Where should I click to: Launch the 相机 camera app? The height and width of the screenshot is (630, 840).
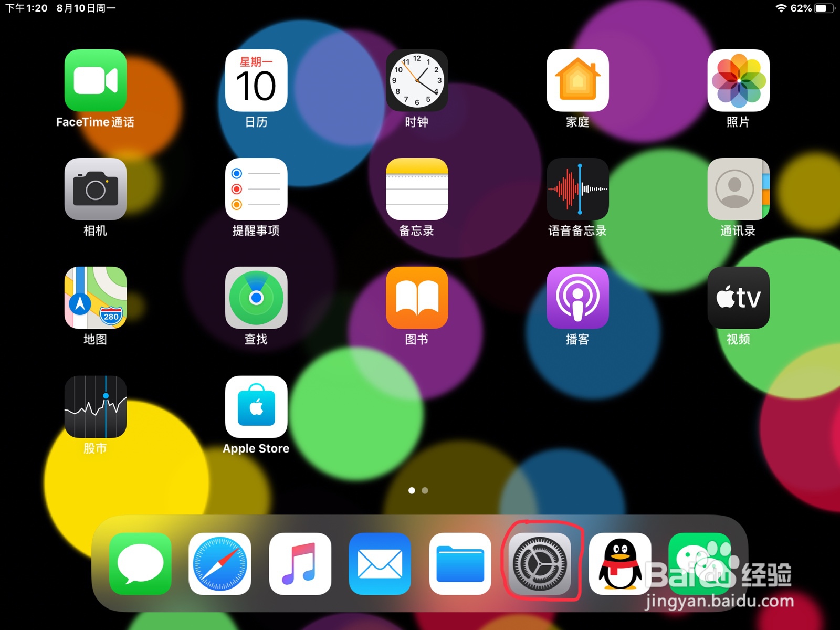pos(95,189)
